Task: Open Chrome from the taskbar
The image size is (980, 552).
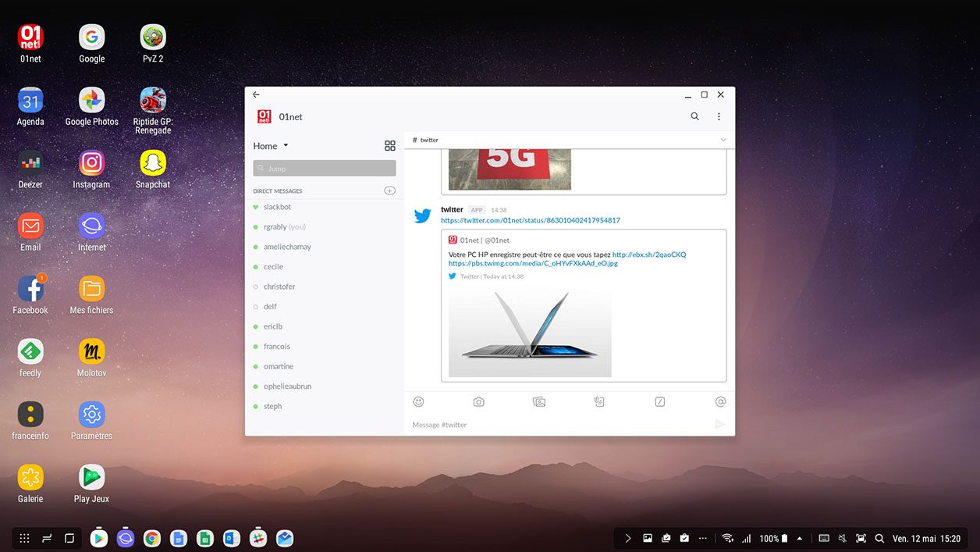Action: [x=152, y=538]
